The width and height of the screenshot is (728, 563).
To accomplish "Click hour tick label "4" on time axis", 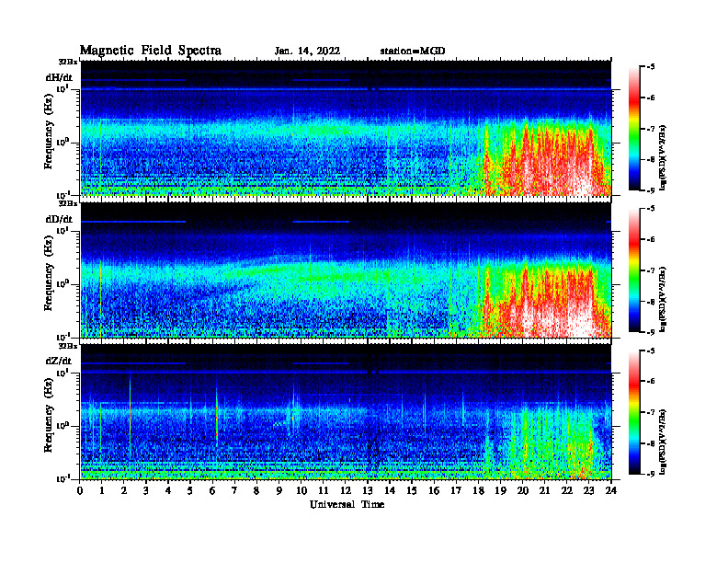I will pos(168,491).
